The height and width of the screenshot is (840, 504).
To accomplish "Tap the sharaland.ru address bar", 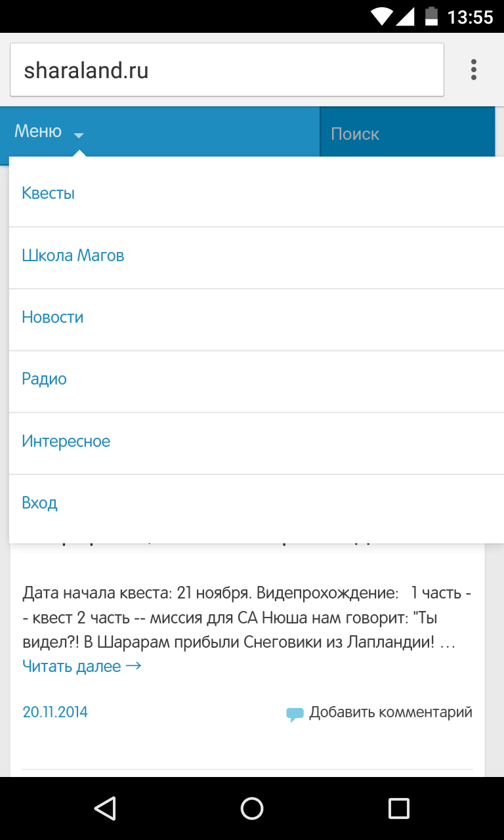I will coord(226,70).
